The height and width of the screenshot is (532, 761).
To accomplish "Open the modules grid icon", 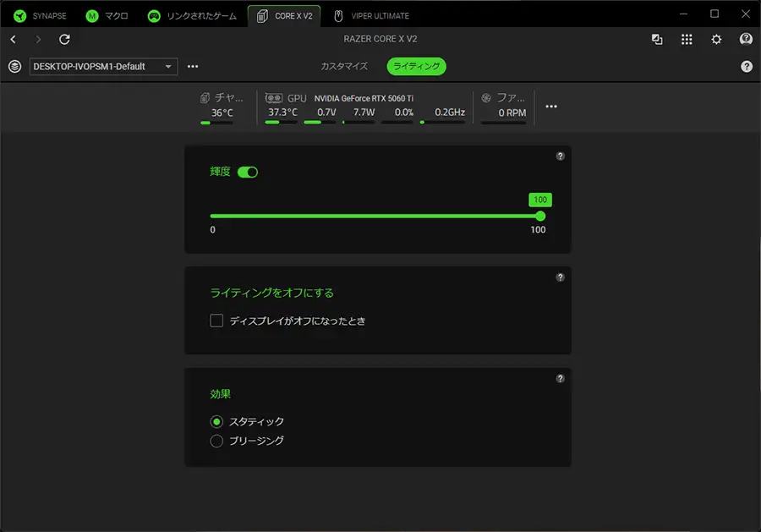I will (x=687, y=39).
